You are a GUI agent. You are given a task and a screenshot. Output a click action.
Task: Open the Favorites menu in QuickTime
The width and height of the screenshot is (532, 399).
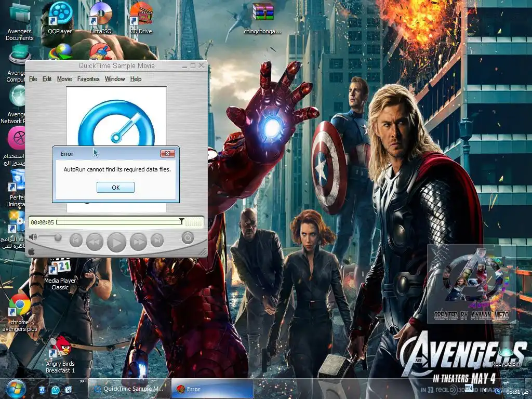[88, 79]
